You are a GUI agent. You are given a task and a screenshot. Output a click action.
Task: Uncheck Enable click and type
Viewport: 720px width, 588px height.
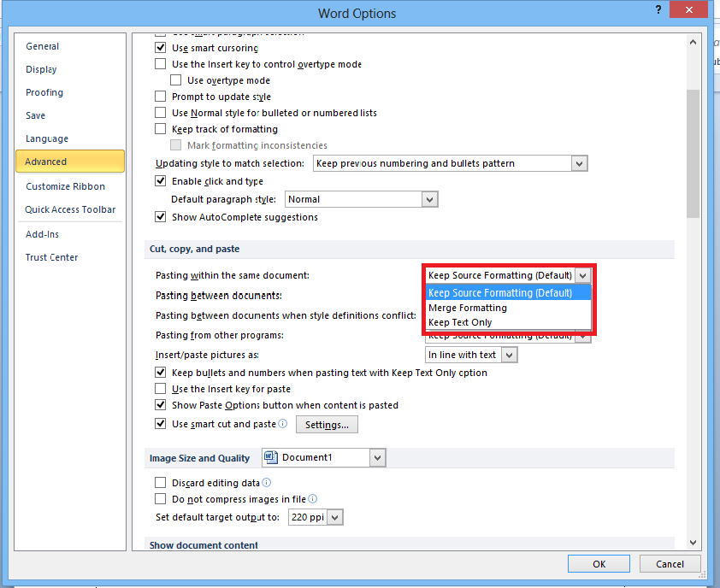[x=160, y=181]
